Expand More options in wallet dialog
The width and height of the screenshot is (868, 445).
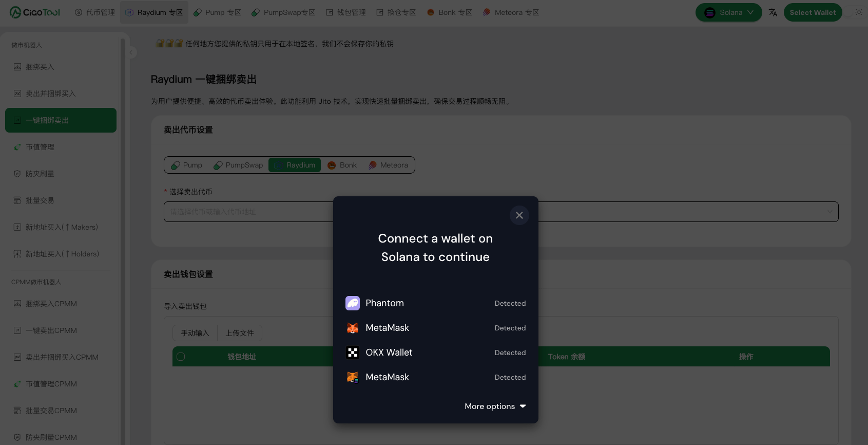pos(495,406)
